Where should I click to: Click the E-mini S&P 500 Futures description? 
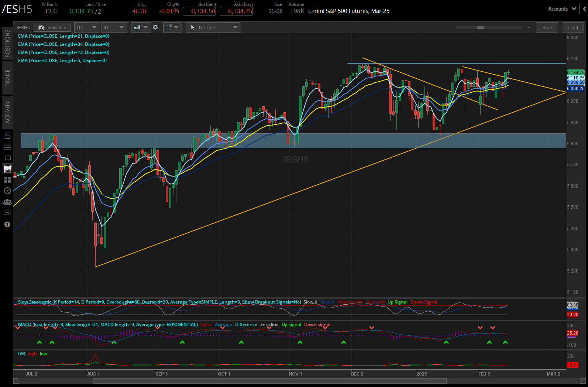349,11
